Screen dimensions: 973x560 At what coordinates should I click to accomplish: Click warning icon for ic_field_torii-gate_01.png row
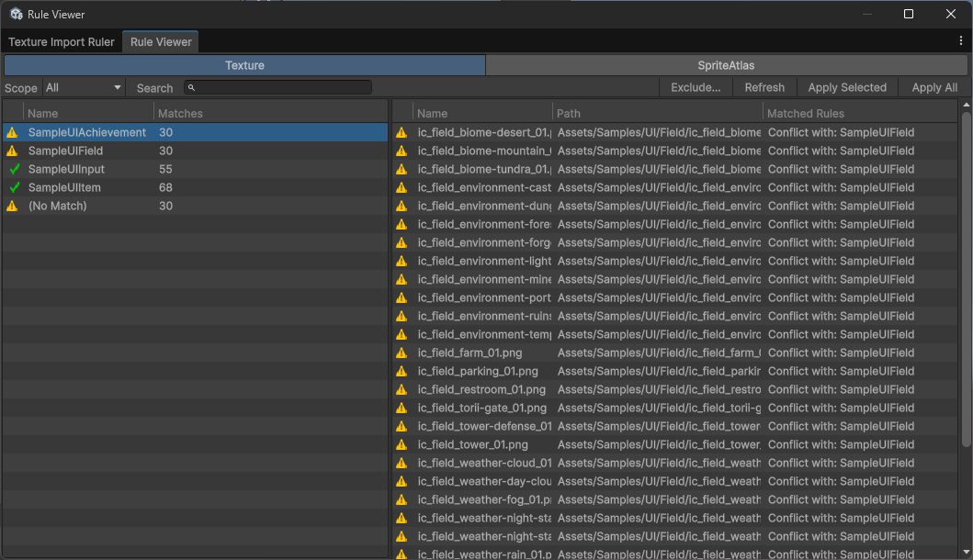pos(402,408)
